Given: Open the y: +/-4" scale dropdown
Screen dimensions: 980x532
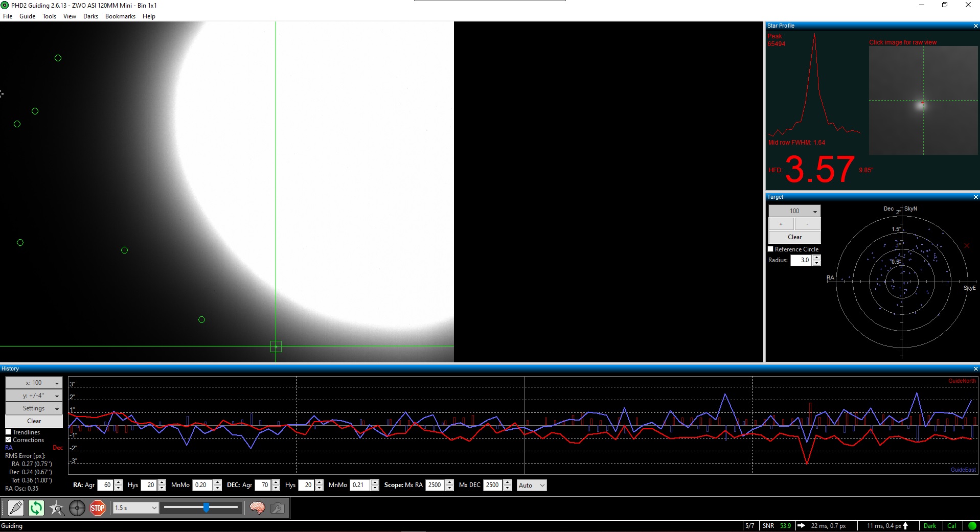Looking at the screenshot, I should [34, 396].
